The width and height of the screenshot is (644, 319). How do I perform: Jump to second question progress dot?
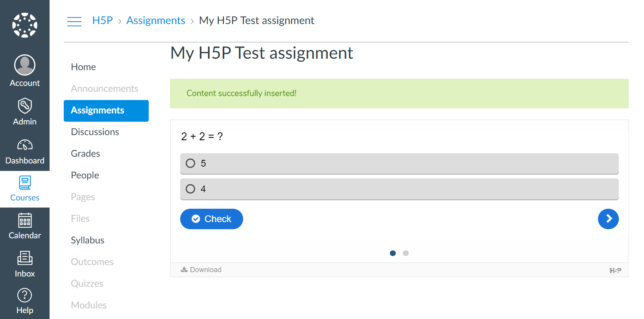pos(406,253)
